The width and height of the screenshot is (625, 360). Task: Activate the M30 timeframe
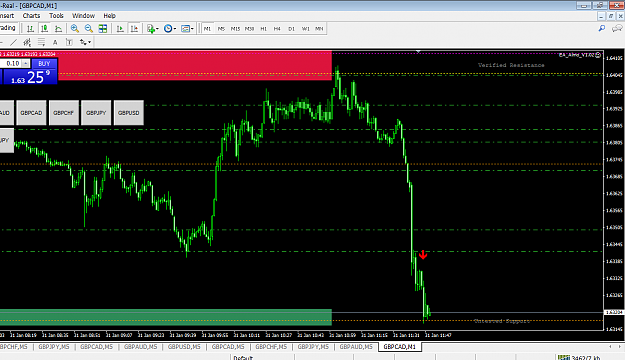pyautogui.click(x=249, y=29)
